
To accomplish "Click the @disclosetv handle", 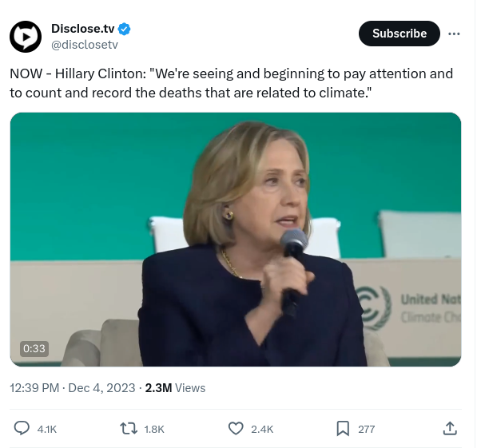I will 85,45.
